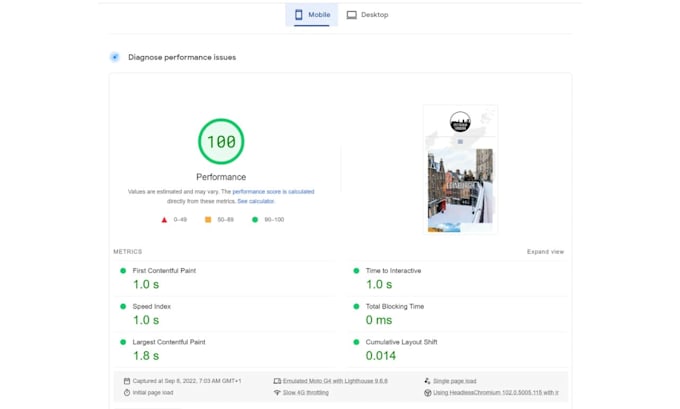Open the performance score is calculated link
Viewport: 680px width, 409px height.
(273, 191)
